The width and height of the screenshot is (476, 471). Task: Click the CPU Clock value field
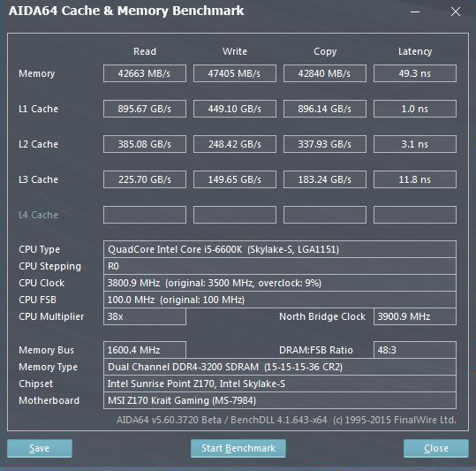(x=280, y=283)
